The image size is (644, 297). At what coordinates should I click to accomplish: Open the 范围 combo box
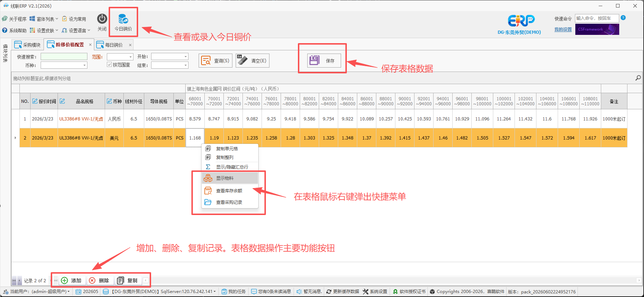pos(120,57)
